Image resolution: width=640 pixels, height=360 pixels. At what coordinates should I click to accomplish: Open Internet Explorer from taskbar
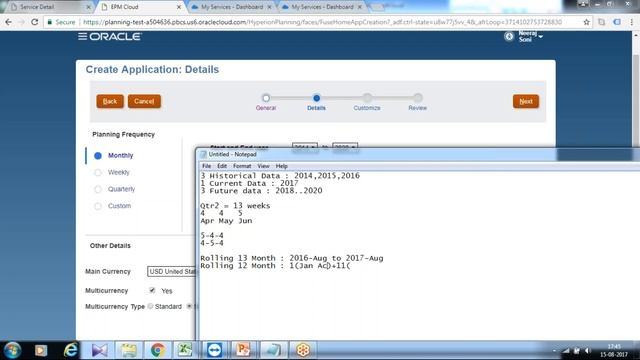[71, 350]
